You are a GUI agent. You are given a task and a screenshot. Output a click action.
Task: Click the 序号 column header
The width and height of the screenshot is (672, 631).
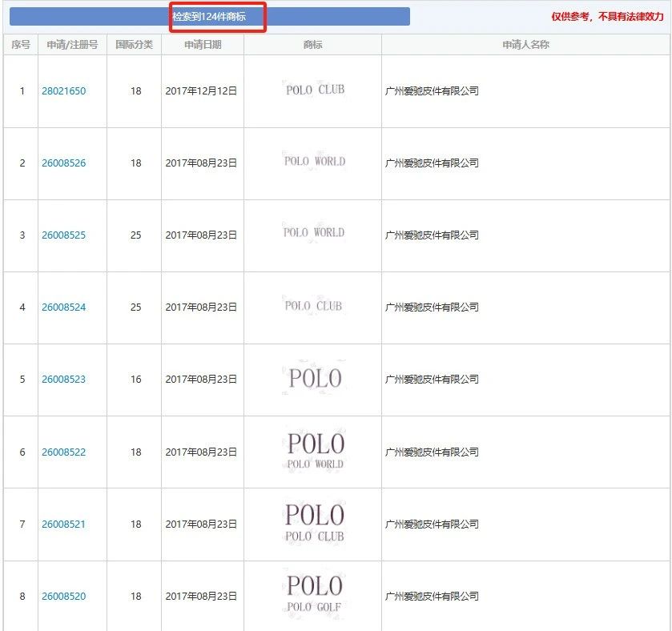(x=21, y=45)
